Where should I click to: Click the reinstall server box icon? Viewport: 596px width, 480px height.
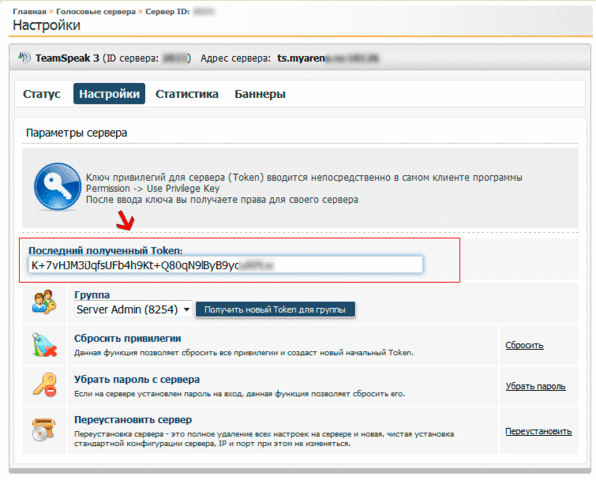point(44,429)
